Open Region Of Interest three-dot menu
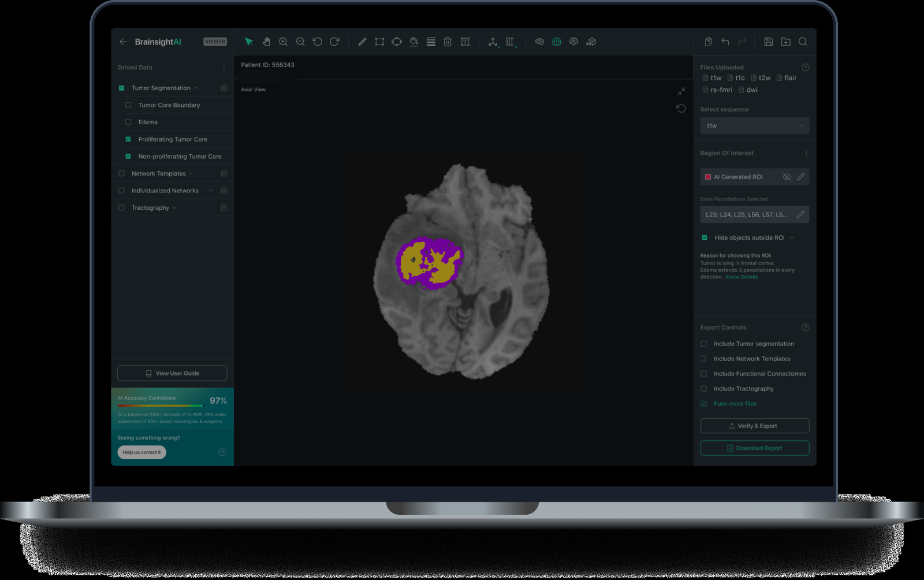Image resolution: width=924 pixels, height=580 pixels. pos(806,153)
